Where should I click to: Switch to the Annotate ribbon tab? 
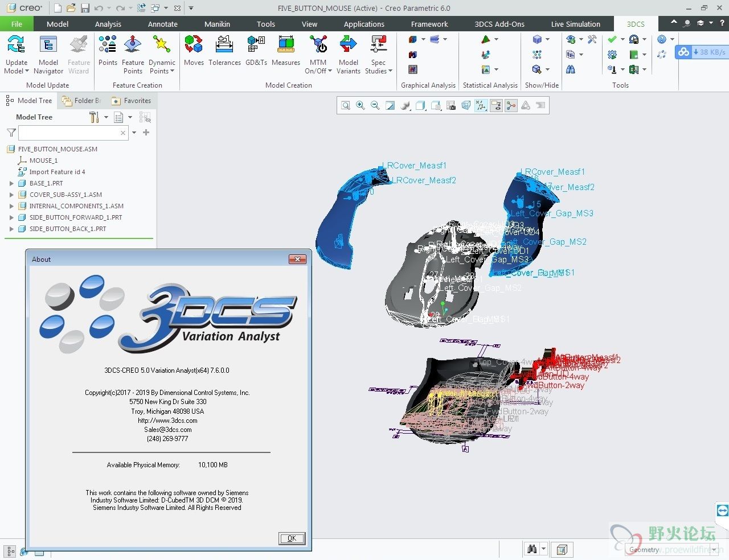[163, 24]
